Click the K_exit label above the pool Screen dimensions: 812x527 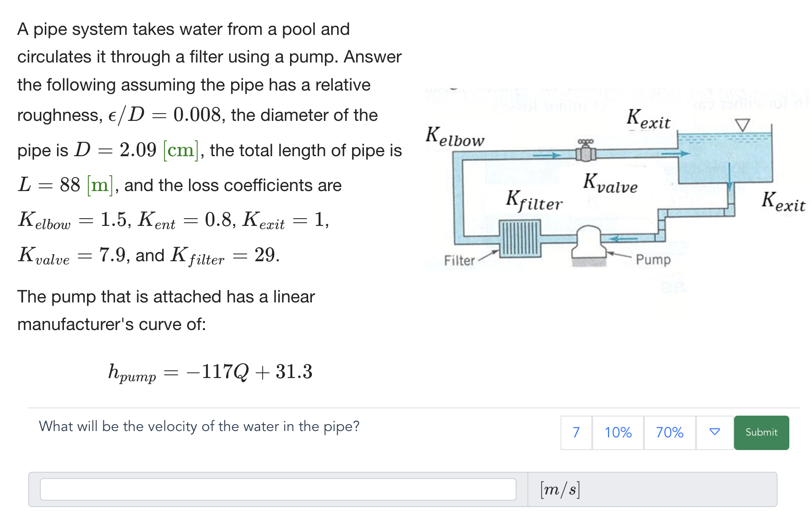click(x=649, y=119)
